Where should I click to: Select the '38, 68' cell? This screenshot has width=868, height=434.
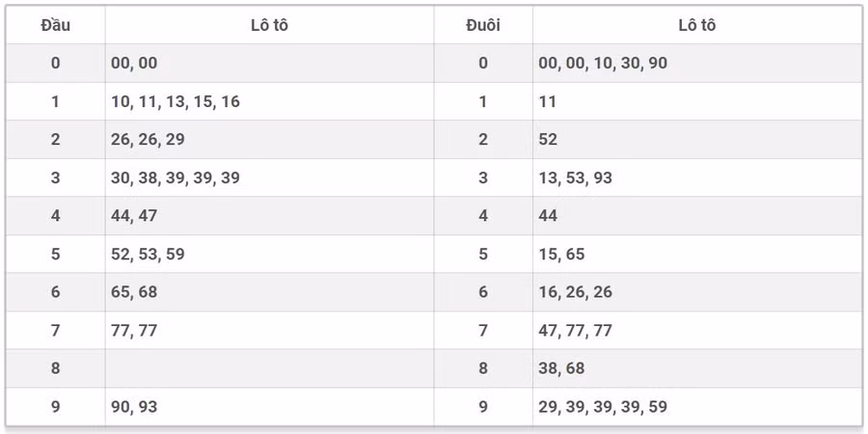point(561,368)
